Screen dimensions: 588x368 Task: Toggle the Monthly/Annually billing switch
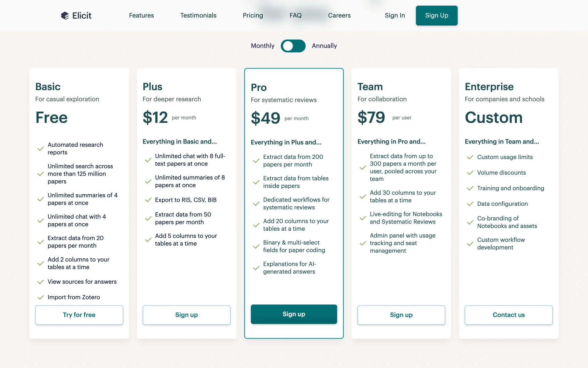tap(293, 46)
